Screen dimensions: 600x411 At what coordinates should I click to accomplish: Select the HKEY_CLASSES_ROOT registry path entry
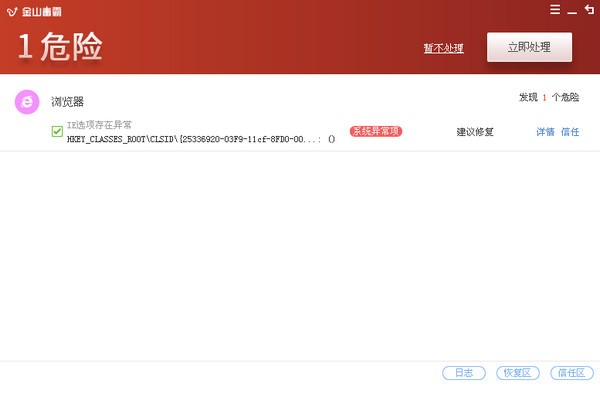201,139
